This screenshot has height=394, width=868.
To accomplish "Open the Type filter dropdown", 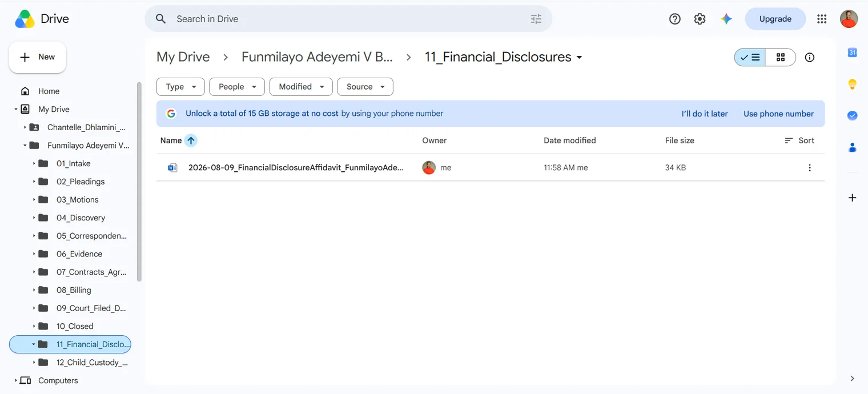I will pyautogui.click(x=180, y=87).
